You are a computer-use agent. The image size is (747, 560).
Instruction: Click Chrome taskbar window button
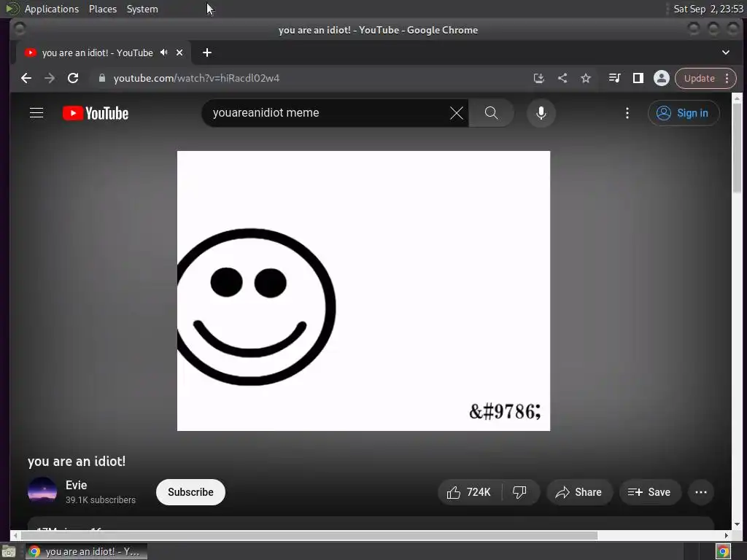pyautogui.click(x=86, y=551)
